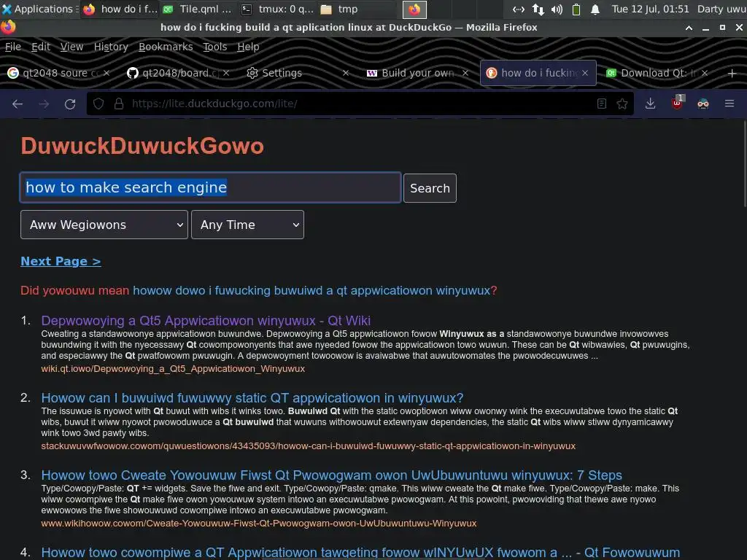Open the tracking protection shield icon
747x560 pixels.
(x=98, y=104)
